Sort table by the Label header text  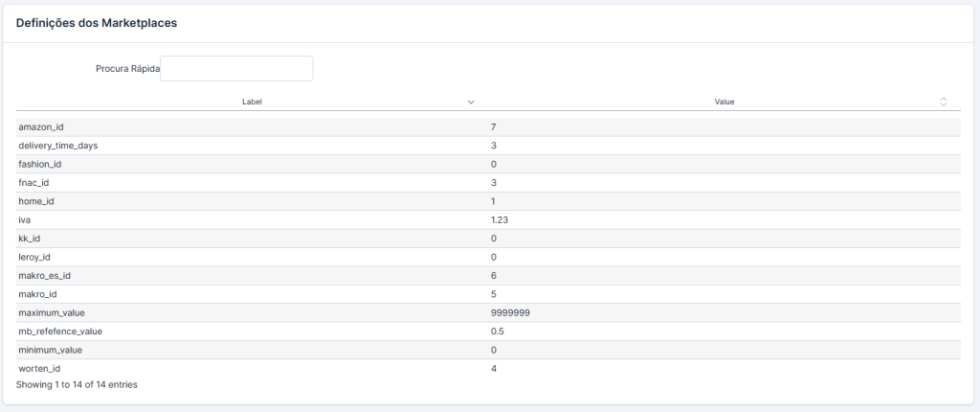tap(253, 102)
